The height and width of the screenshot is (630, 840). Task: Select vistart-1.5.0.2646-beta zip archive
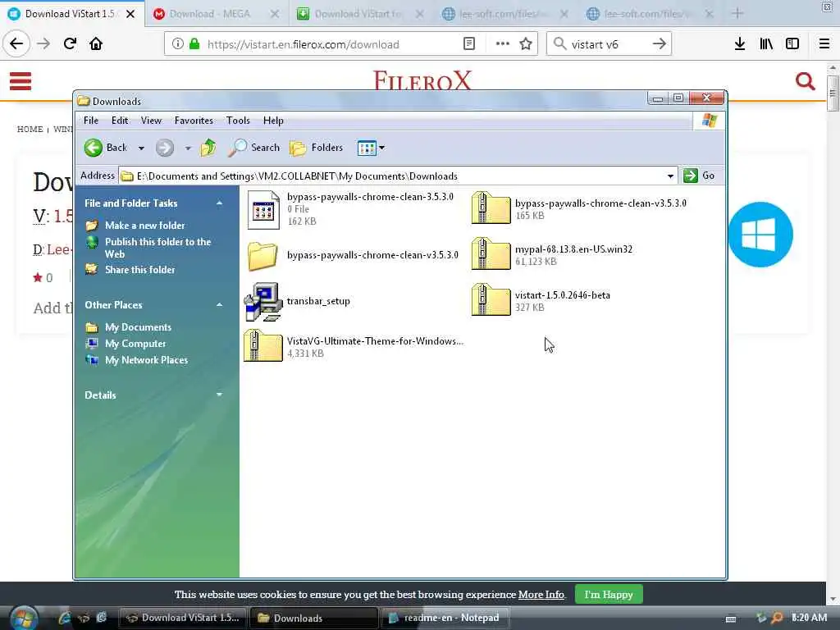pos(491,300)
